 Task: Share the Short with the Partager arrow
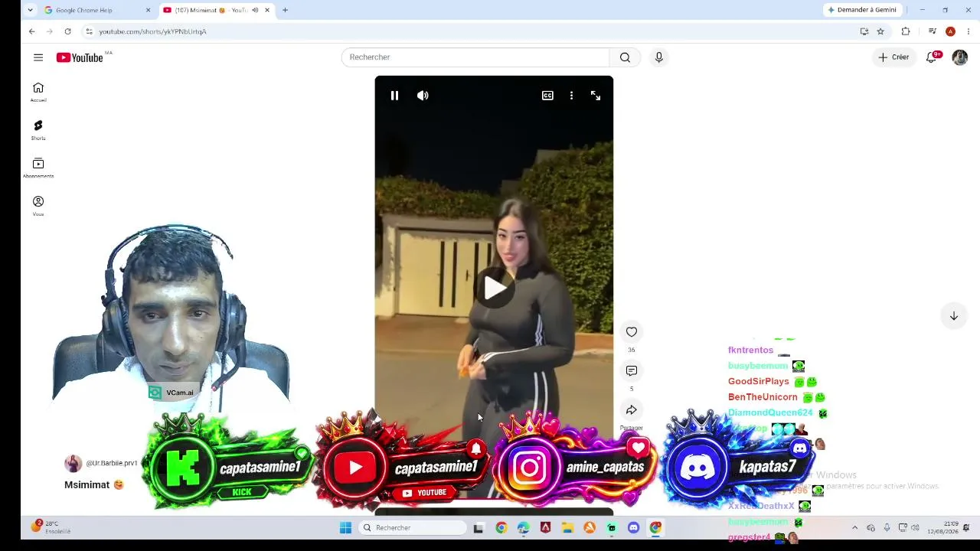(x=632, y=410)
